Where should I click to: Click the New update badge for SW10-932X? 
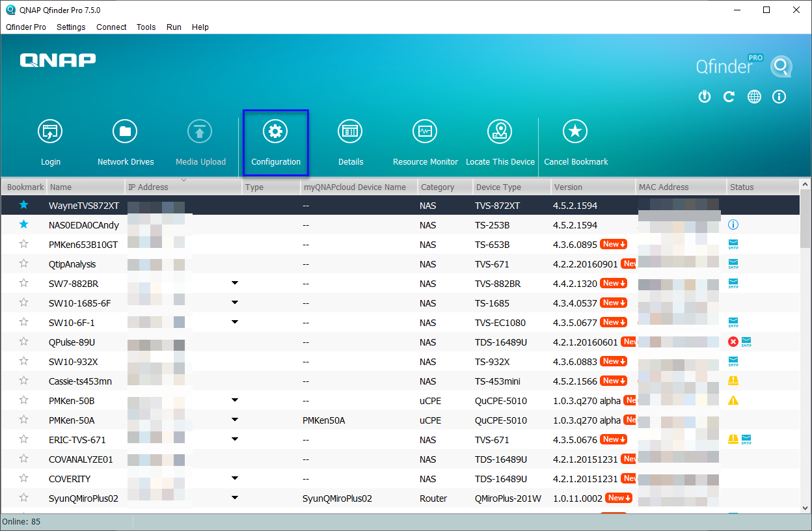pos(614,361)
